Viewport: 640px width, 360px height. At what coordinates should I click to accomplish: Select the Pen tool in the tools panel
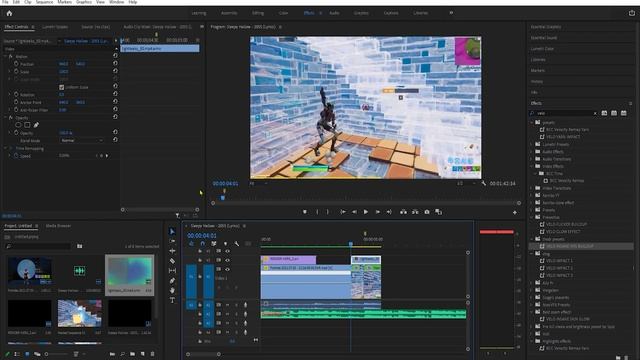click(172, 280)
